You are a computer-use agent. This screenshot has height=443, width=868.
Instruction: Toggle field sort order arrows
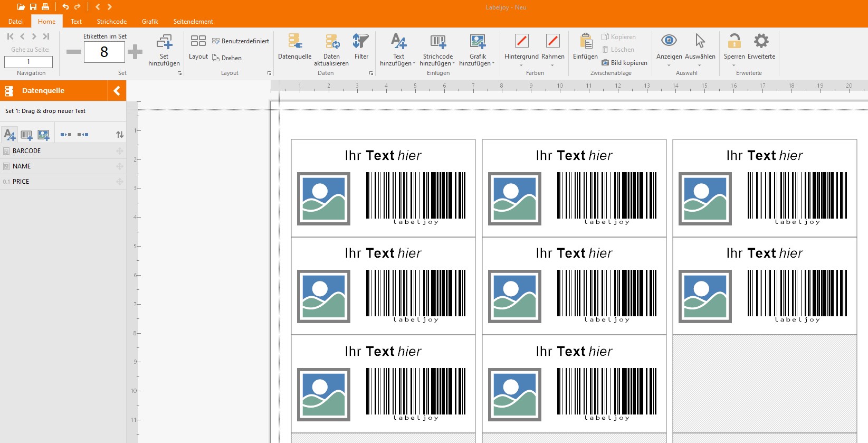click(120, 135)
